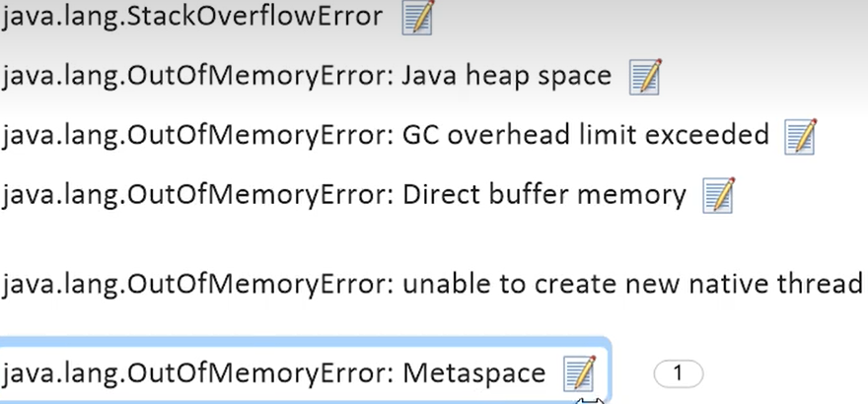The height and width of the screenshot is (404, 868).
Task: Open the note for GC overhead limit exceeded
Action: click(x=801, y=136)
